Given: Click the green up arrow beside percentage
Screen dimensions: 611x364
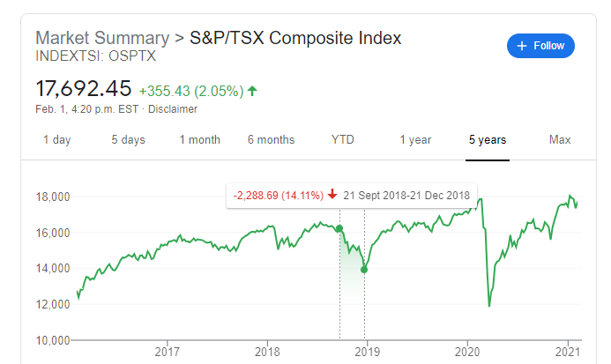Looking at the screenshot, I should (x=253, y=90).
